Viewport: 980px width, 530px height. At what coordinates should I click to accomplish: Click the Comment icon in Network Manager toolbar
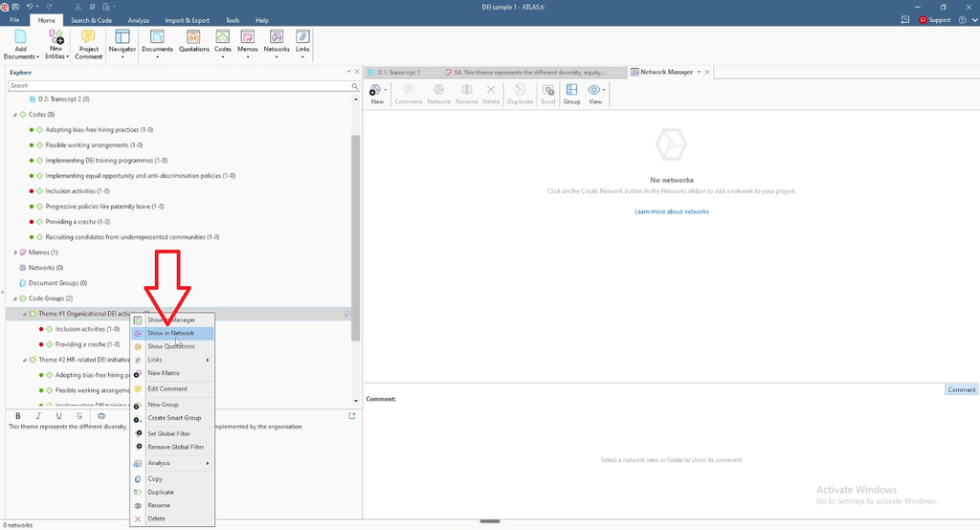408,95
